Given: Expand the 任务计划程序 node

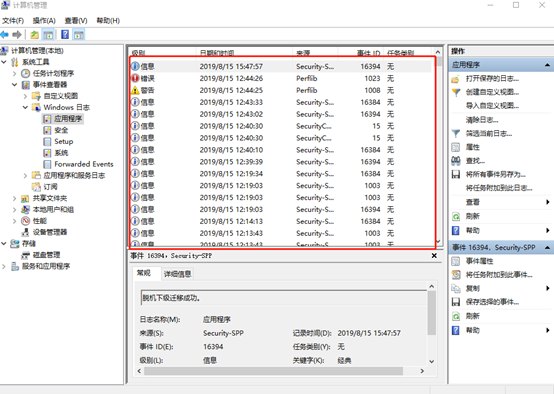Looking at the screenshot, I should pyautogui.click(x=14, y=73).
